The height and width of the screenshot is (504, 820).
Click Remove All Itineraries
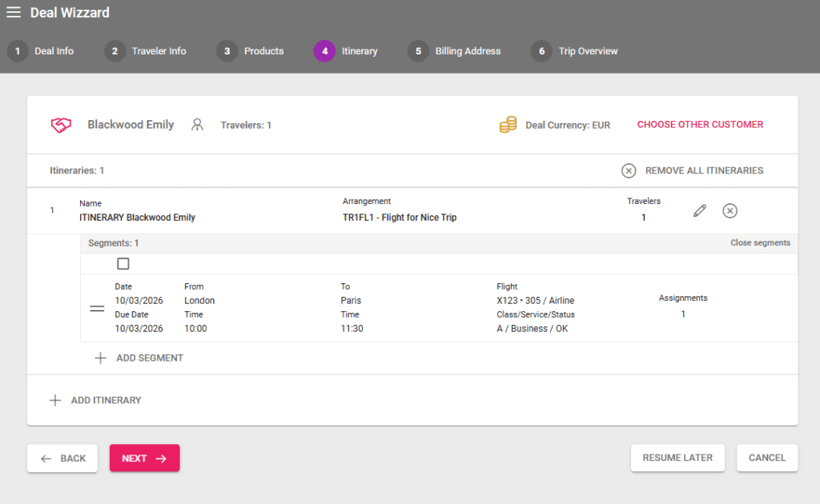point(693,170)
